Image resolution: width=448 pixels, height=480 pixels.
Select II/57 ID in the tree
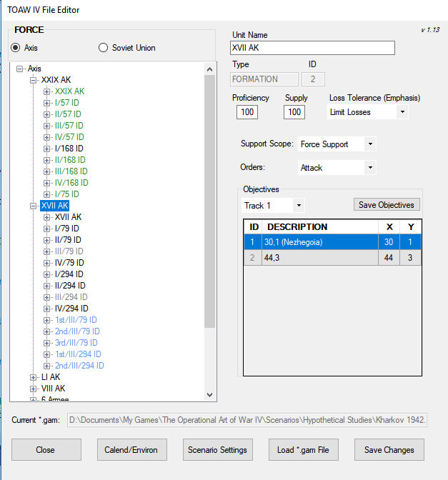tap(68, 114)
